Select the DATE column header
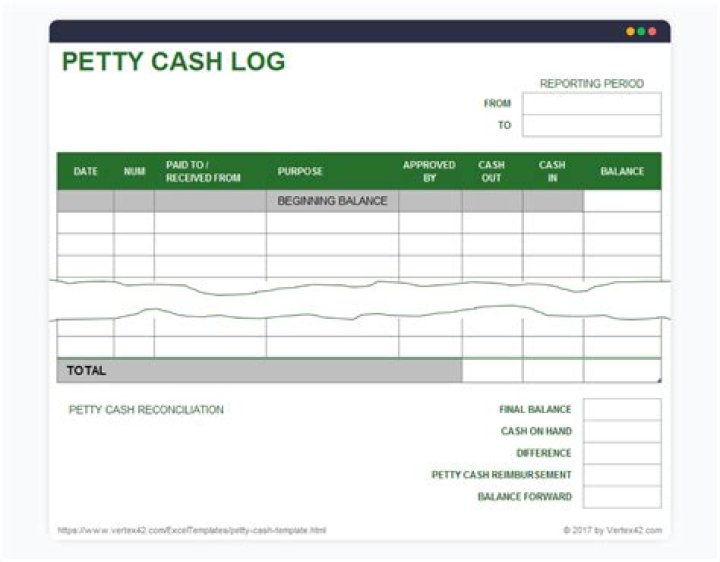 click(85, 171)
